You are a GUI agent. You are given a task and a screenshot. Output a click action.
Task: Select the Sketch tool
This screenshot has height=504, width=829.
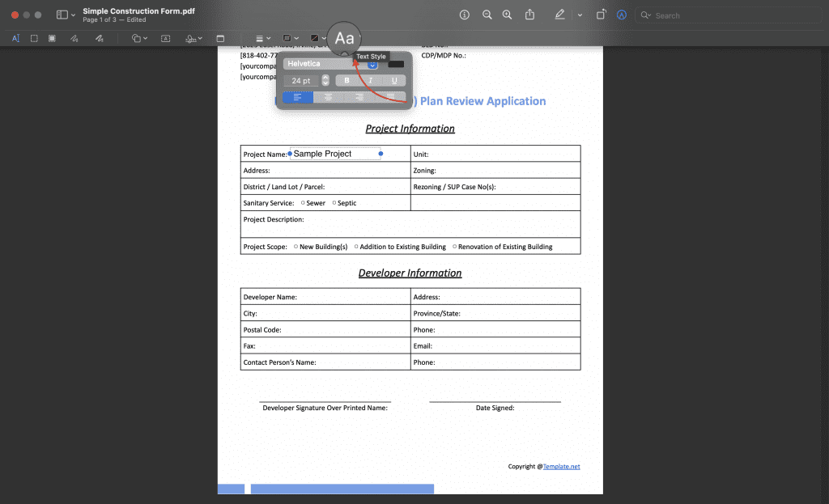[x=75, y=37]
